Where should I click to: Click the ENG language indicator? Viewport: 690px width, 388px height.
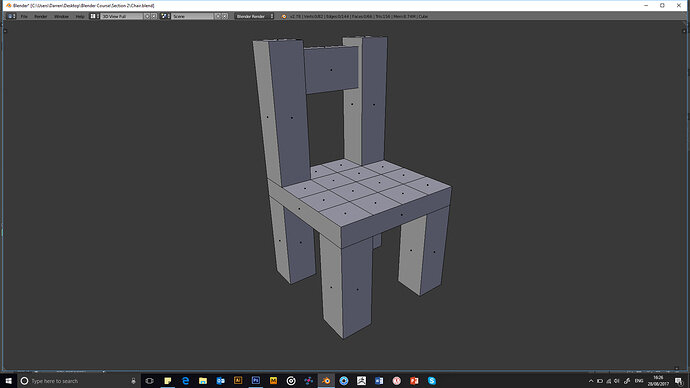click(639, 381)
